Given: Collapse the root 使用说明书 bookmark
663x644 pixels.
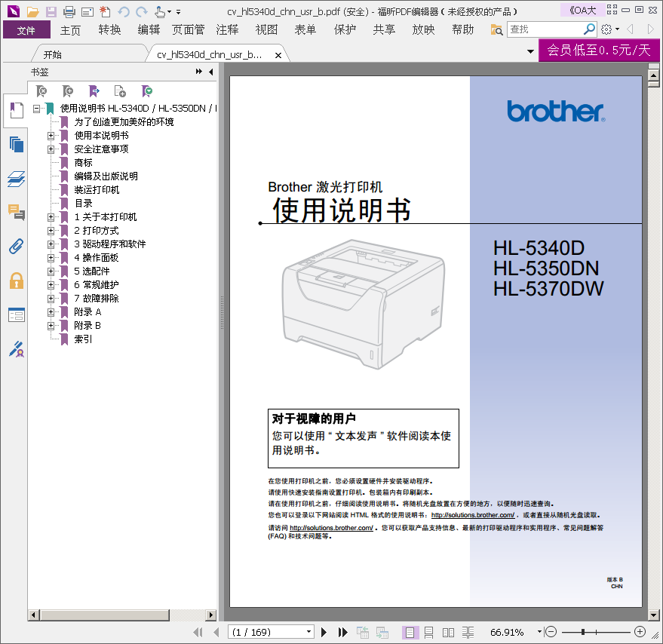Looking at the screenshot, I should (x=37, y=109).
